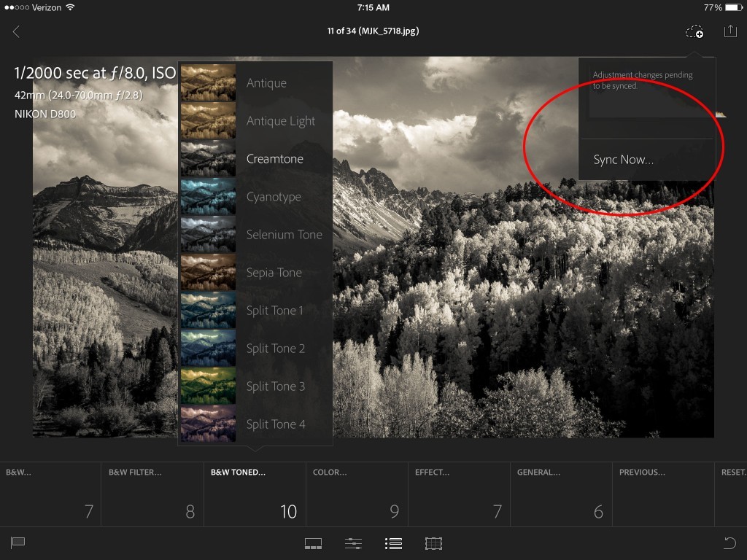Apply Split Tone 2 from the list
Screen dimensions: 747x560
click(x=275, y=349)
